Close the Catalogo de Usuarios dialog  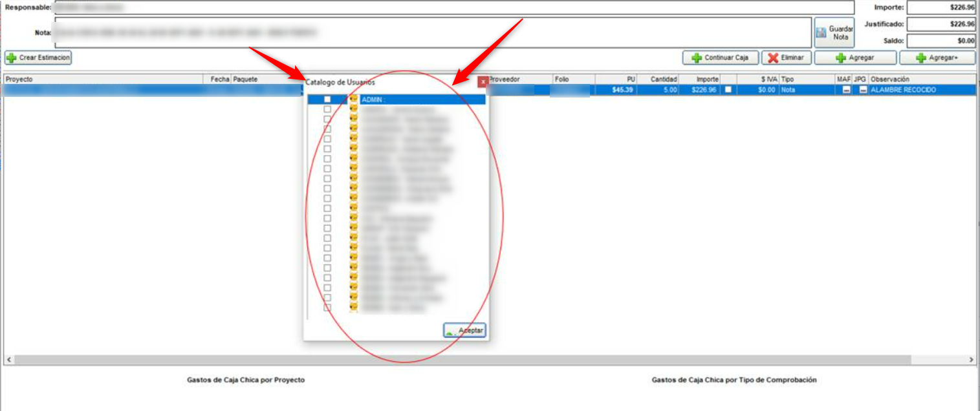pos(482,82)
